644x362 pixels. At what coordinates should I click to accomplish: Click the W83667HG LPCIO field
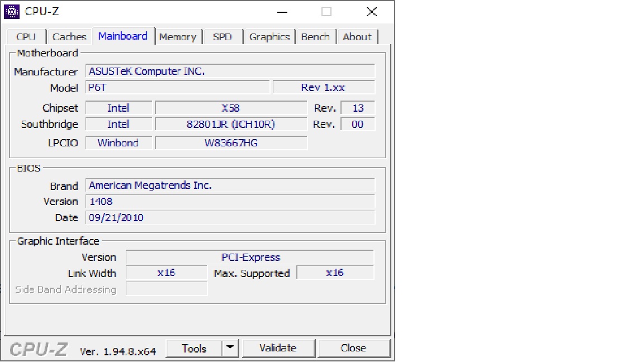[231, 143]
